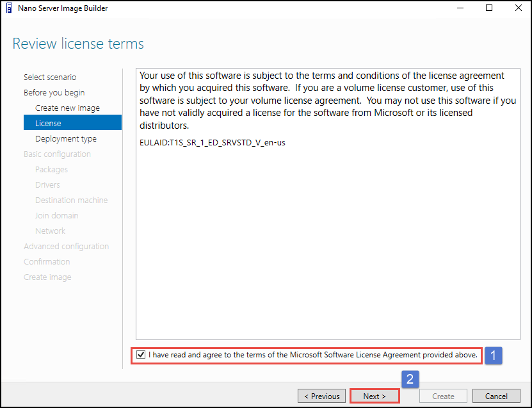Select the highlighted License step
Image resolution: width=532 pixels, height=408 pixels.
(72, 123)
